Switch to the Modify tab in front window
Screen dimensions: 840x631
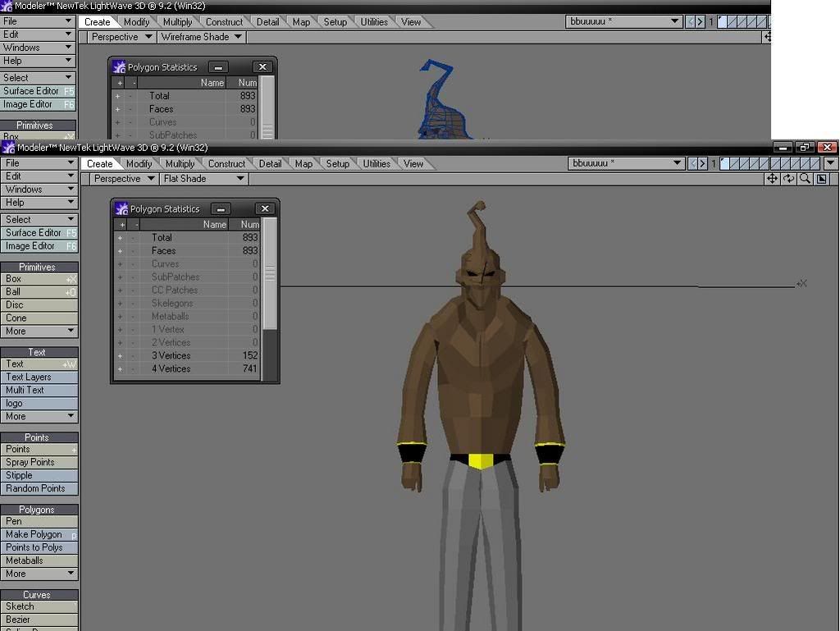click(x=139, y=164)
